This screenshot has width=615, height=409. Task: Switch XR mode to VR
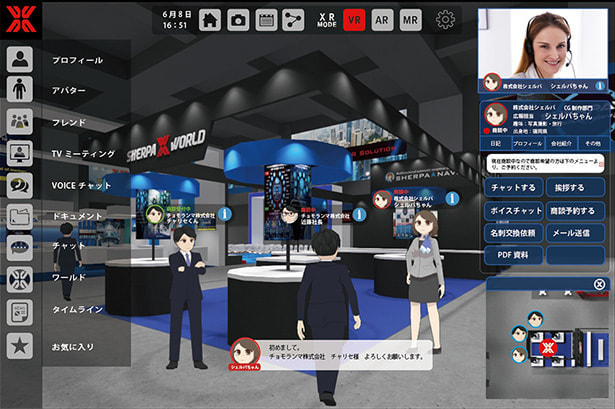(354, 19)
